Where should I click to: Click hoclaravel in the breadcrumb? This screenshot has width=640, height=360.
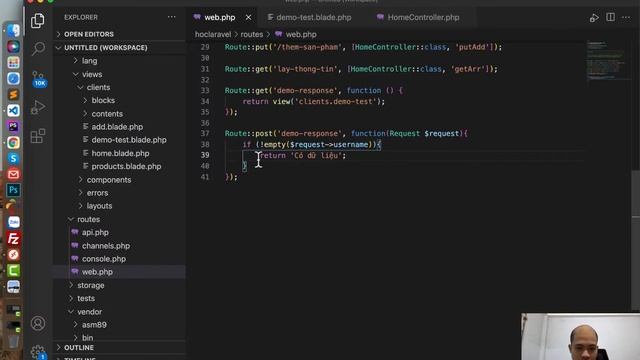pos(213,35)
